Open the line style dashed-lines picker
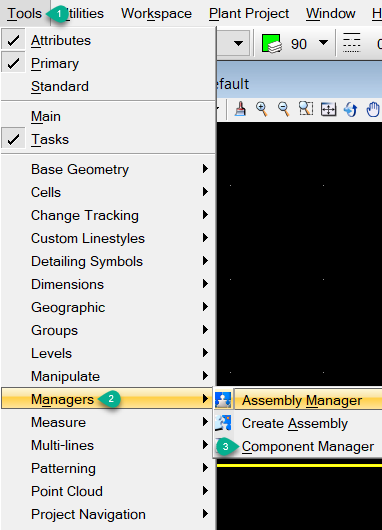 pos(351,43)
